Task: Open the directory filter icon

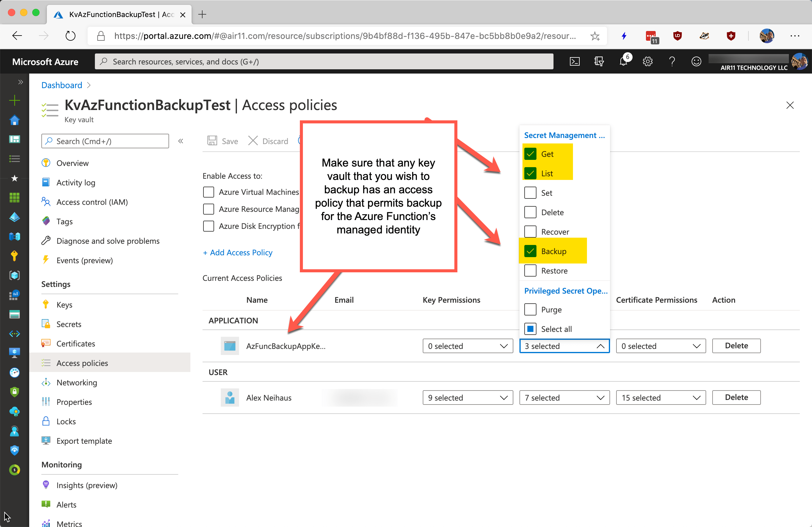Action: pyautogui.click(x=599, y=61)
